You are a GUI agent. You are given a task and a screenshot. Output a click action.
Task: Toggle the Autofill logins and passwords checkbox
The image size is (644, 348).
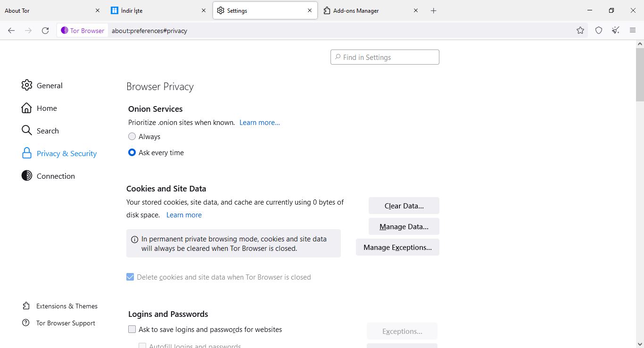tap(142, 346)
